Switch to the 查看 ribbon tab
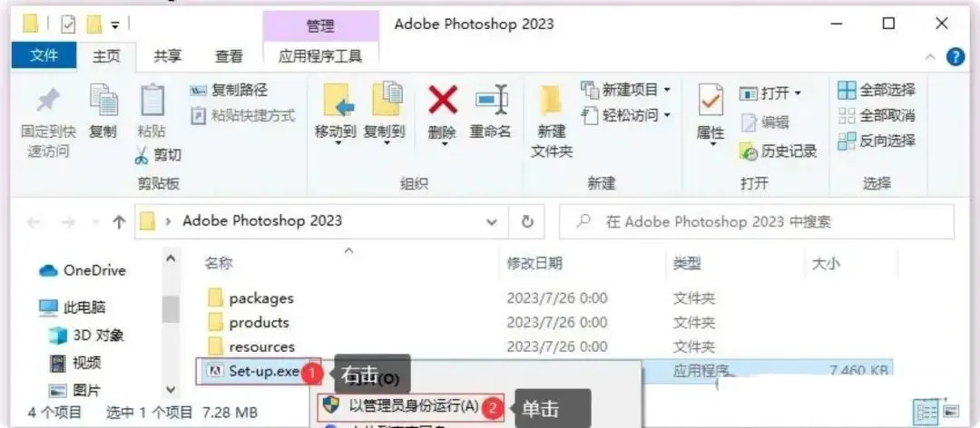Image resolution: width=980 pixels, height=428 pixels. [229, 55]
